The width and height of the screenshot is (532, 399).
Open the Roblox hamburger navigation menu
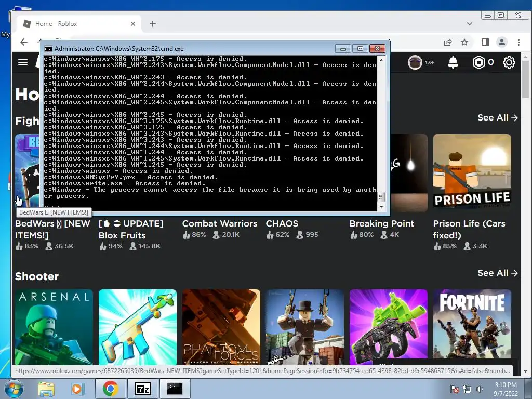pyautogui.click(x=23, y=62)
